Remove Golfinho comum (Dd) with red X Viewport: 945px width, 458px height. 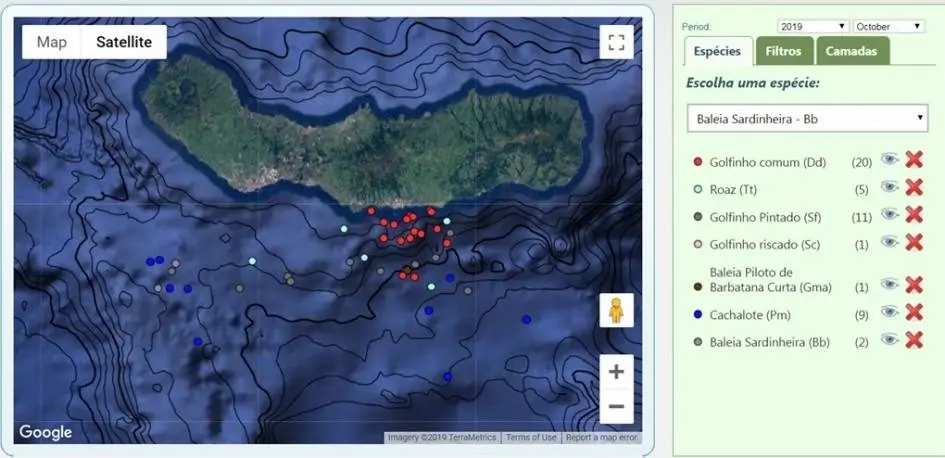tap(913, 160)
